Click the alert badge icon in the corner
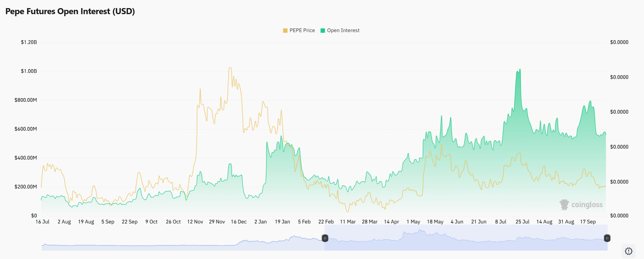This screenshot has width=644, height=259. (x=628, y=251)
